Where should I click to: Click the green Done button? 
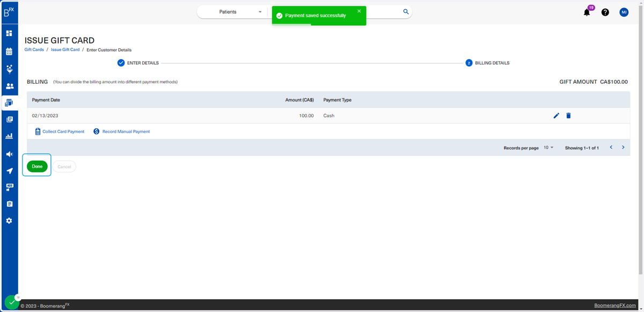(x=37, y=166)
